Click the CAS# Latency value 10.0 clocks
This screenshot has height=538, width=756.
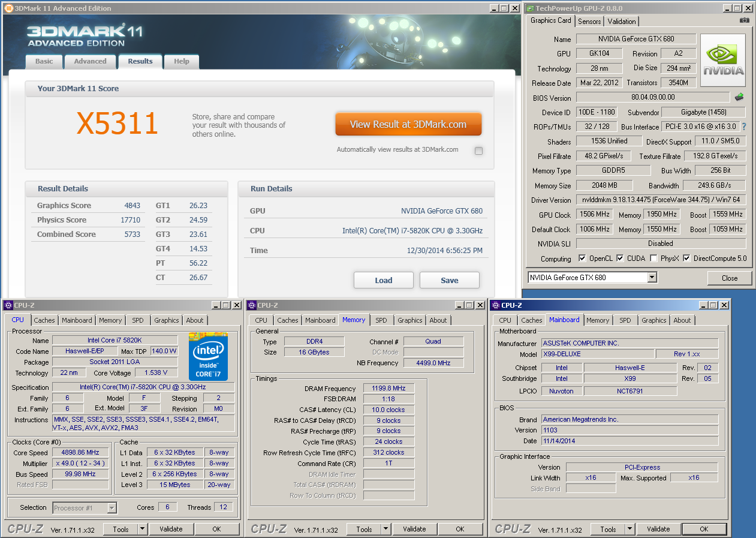point(388,410)
